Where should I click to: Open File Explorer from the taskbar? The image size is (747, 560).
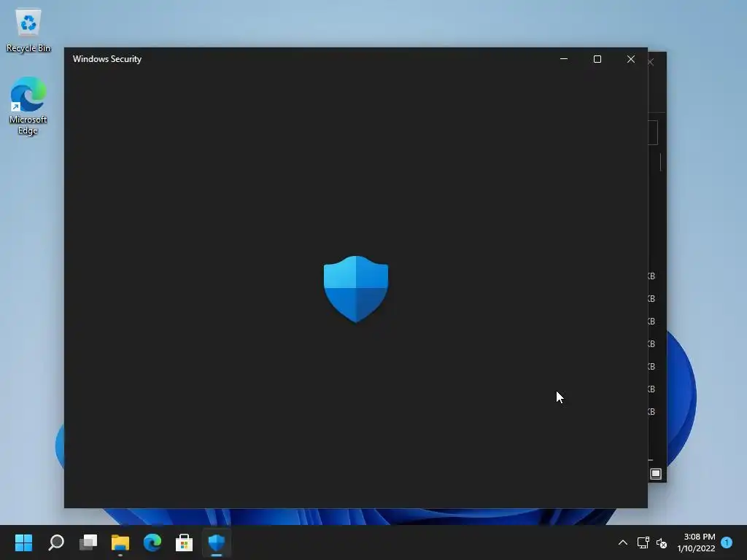[x=120, y=542]
